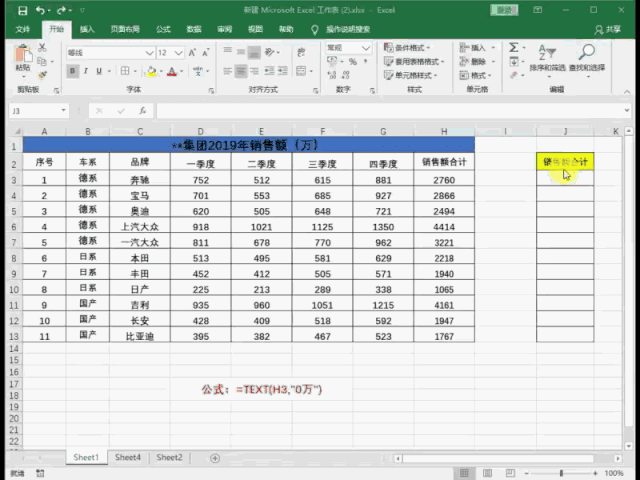The width and height of the screenshot is (640, 480).
Task: Switch to the Insert tab
Action: coord(87,29)
